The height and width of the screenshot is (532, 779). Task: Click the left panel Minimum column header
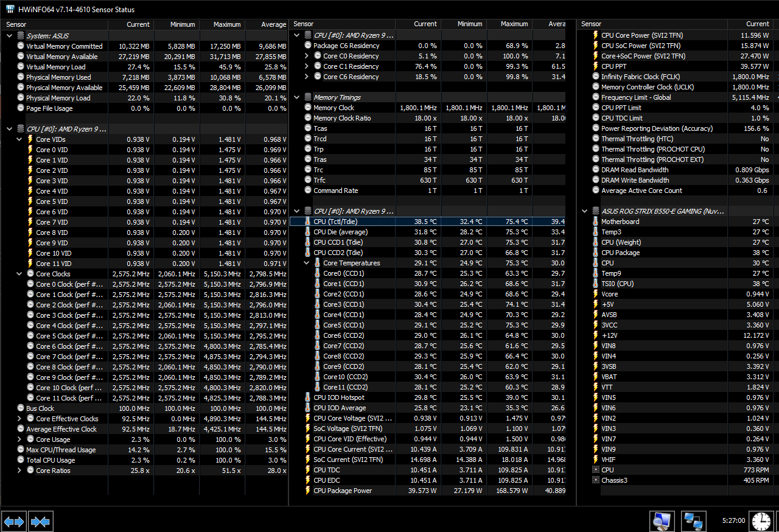176,24
